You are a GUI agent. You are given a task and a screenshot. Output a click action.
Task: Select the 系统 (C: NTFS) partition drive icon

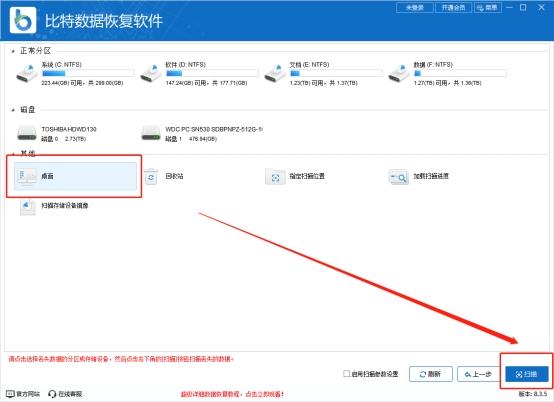tap(27, 73)
